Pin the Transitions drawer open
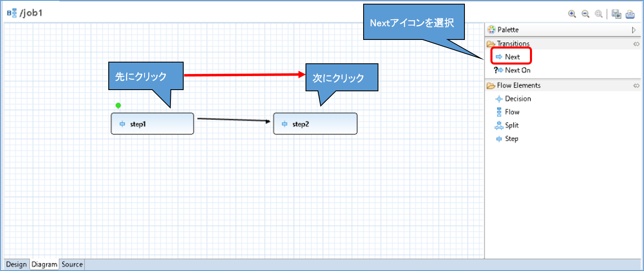 coord(636,44)
